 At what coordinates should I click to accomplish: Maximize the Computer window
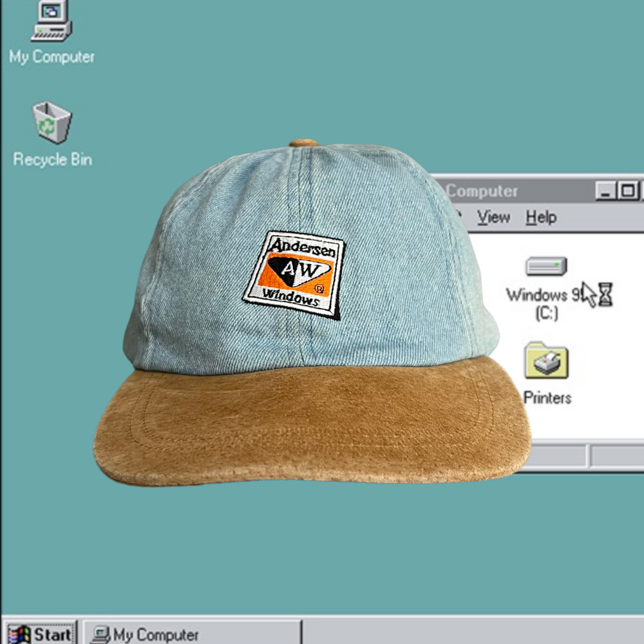pos(627,191)
